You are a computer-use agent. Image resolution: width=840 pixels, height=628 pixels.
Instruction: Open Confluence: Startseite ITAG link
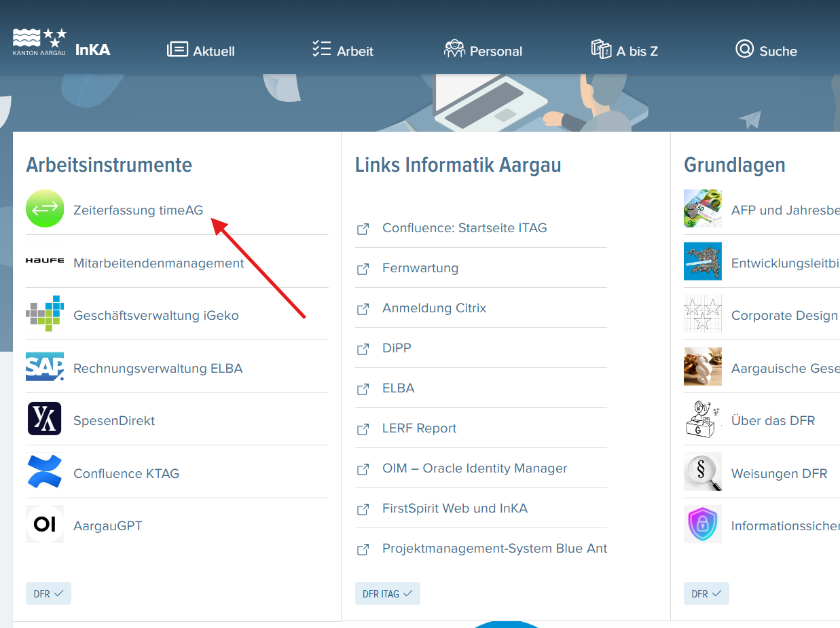[464, 228]
